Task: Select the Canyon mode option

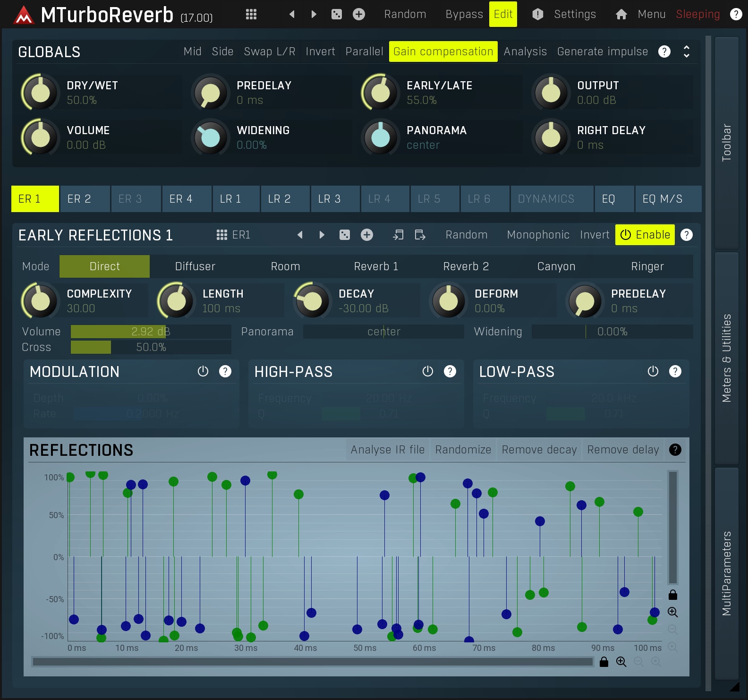Action: click(x=556, y=266)
